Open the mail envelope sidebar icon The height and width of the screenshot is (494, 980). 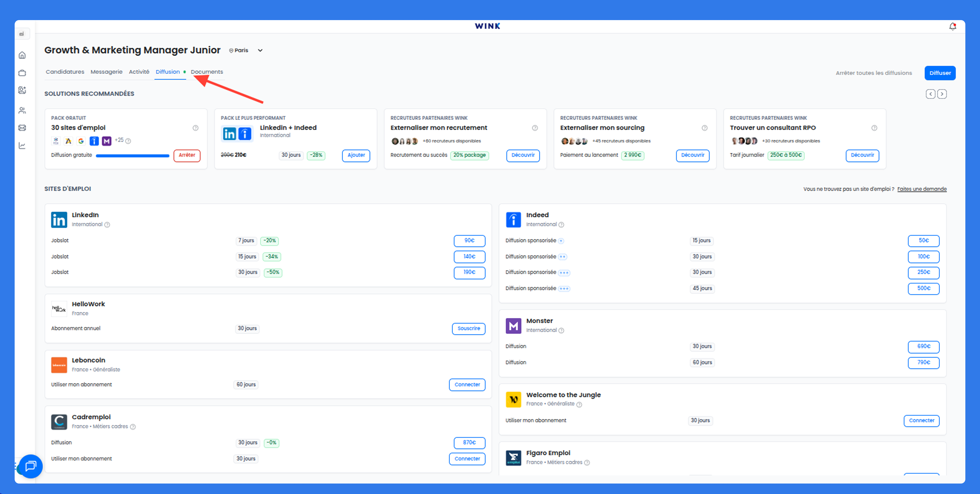pyautogui.click(x=22, y=128)
